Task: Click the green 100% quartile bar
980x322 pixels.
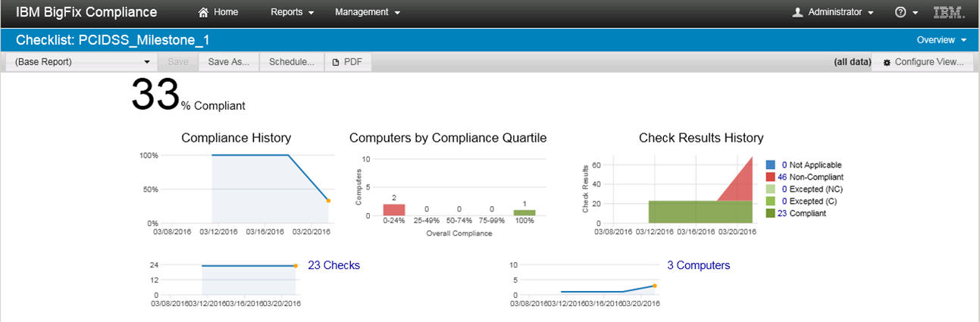Action: click(524, 213)
